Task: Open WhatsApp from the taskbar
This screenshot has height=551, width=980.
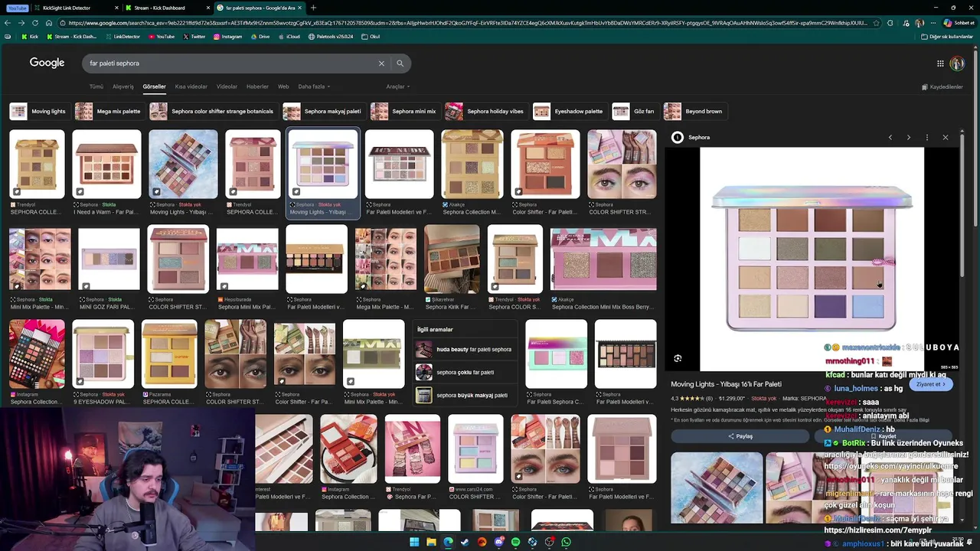Action: (x=566, y=542)
